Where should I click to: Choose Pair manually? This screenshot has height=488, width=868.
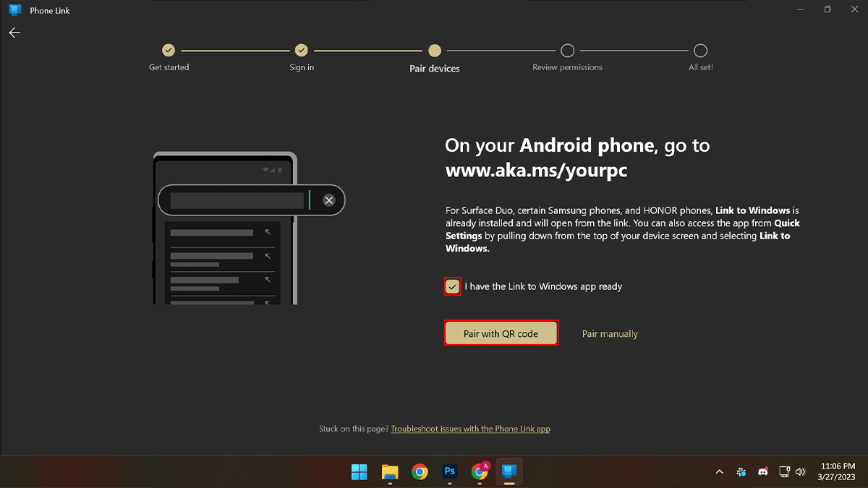(x=610, y=334)
